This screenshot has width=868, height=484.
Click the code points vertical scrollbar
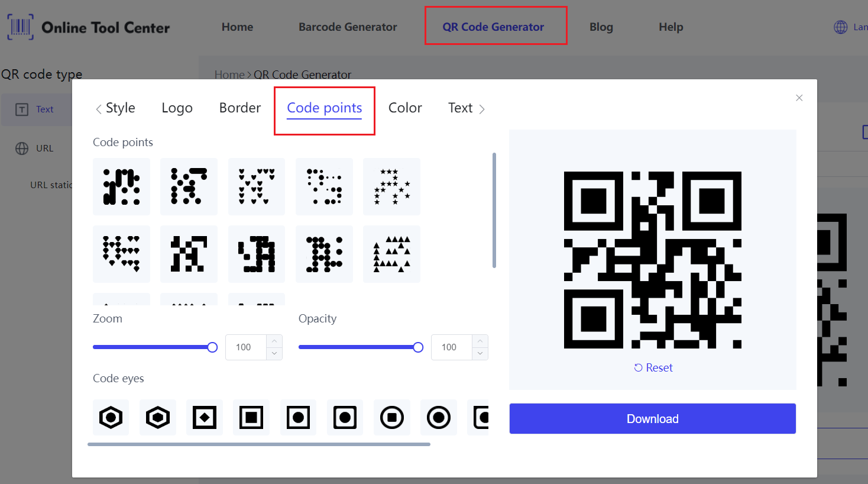(494, 210)
